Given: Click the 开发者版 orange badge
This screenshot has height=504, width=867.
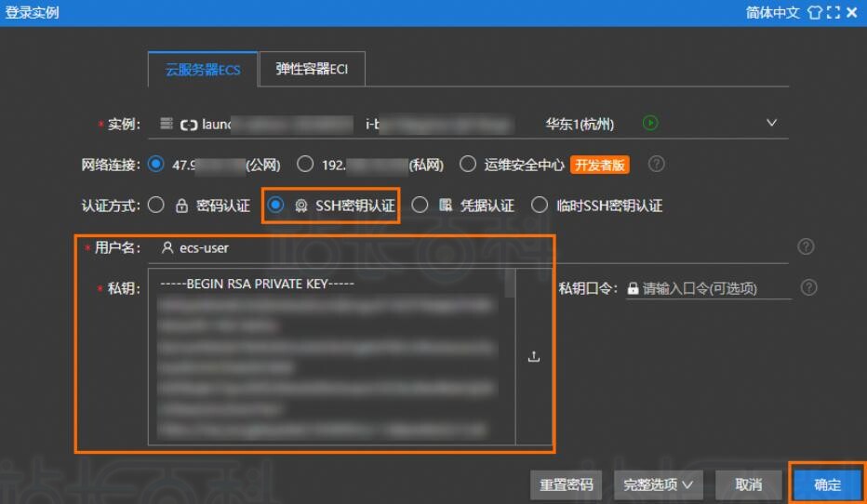Looking at the screenshot, I should click(x=600, y=165).
